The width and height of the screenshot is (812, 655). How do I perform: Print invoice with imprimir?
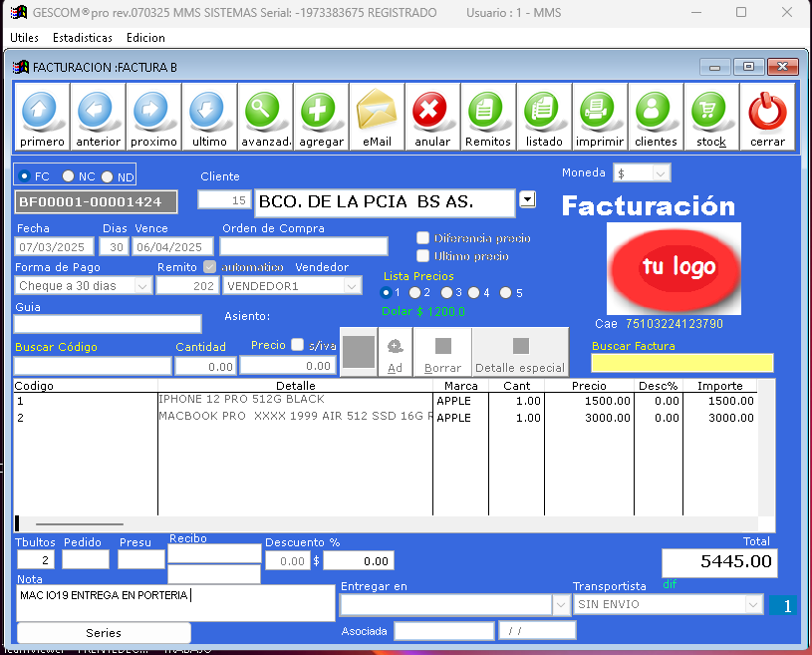pyautogui.click(x=600, y=117)
